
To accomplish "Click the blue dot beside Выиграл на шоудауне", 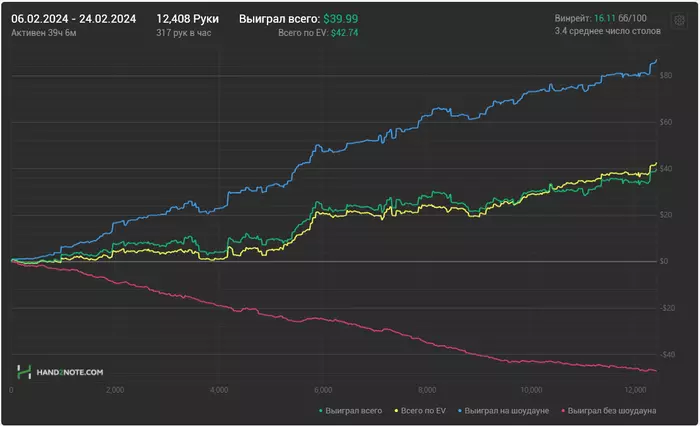I will (x=459, y=411).
